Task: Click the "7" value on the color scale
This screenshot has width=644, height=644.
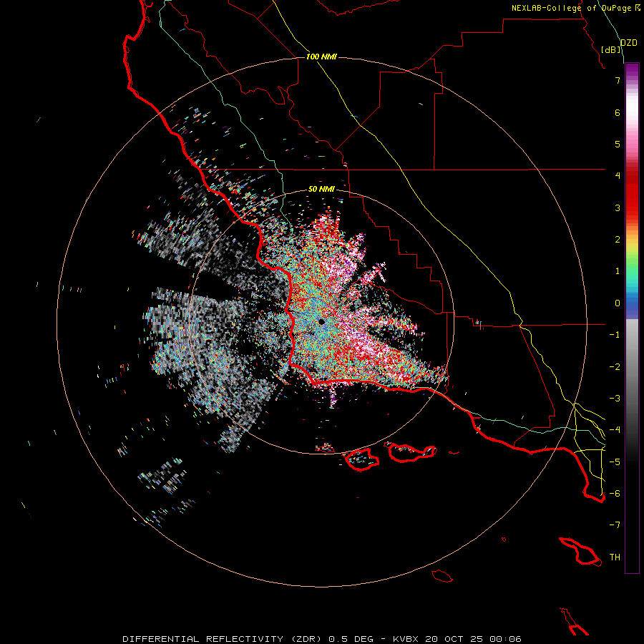Action: pyautogui.click(x=618, y=80)
